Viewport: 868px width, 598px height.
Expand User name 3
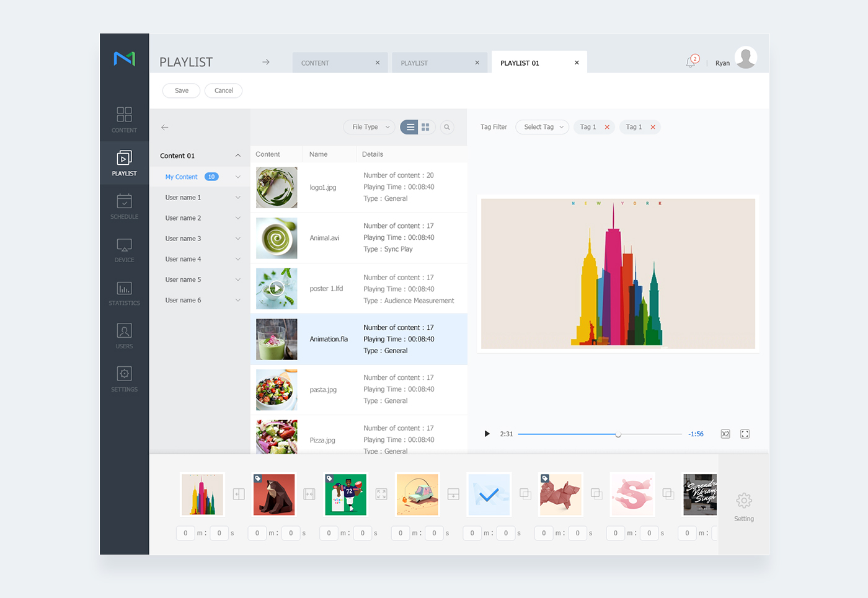tap(238, 239)
